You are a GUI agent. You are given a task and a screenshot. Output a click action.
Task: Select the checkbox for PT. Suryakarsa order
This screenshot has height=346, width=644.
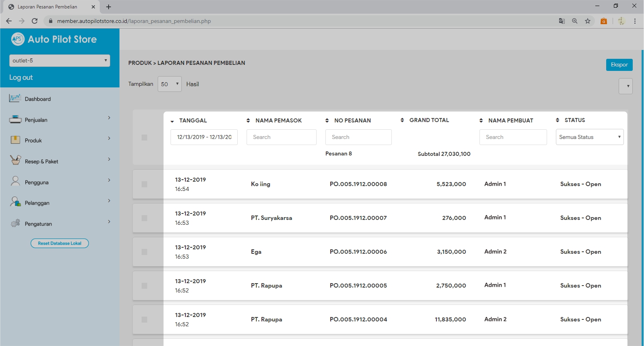point(144,218)
